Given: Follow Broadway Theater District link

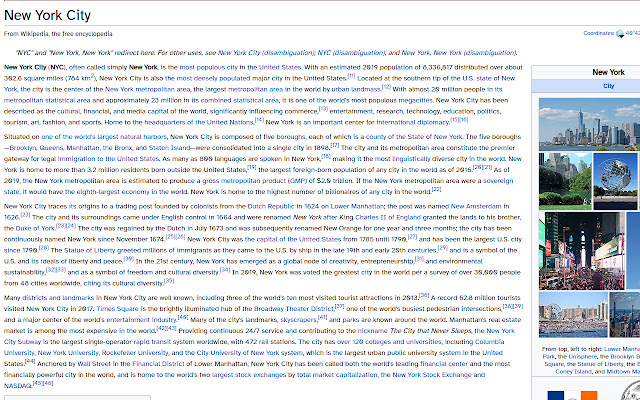Looking at the screenshot, I should pos(293,309).
